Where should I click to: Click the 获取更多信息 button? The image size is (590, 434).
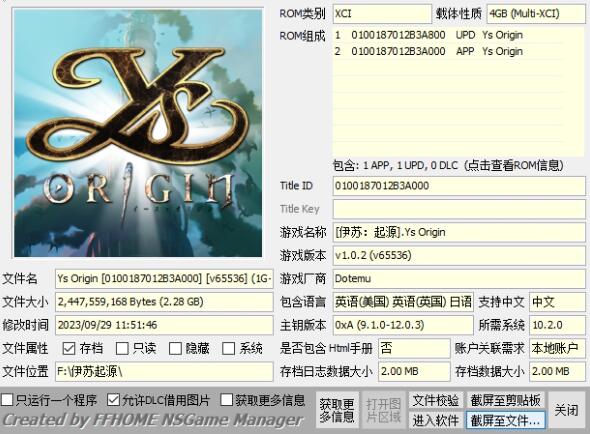(x=337, y=410)
